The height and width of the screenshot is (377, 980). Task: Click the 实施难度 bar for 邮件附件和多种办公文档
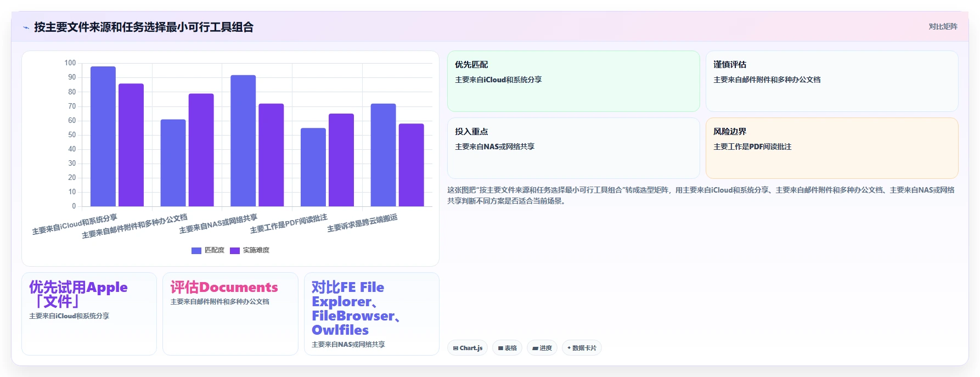point(201,150)
